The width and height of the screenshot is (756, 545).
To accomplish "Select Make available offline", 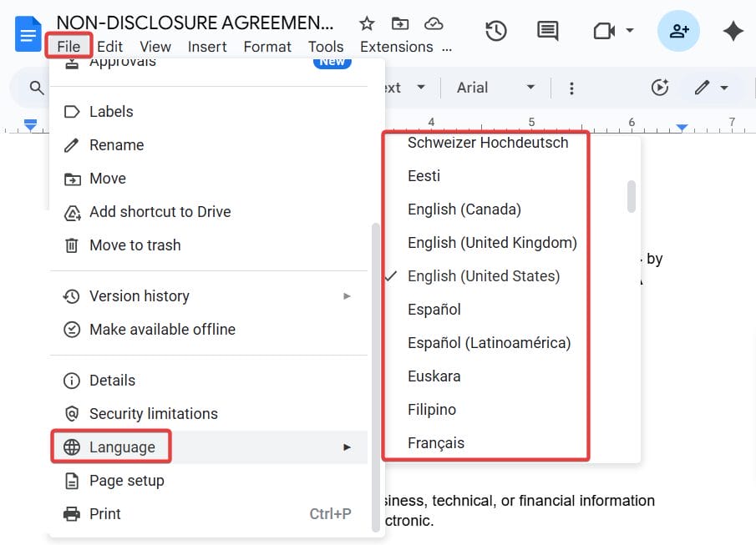I will [x=209, y=330].
